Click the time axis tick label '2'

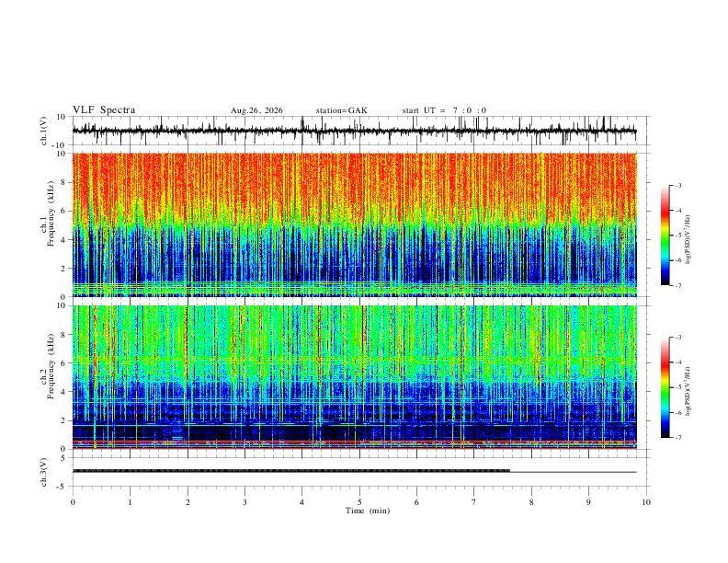(x=188, y=502)
